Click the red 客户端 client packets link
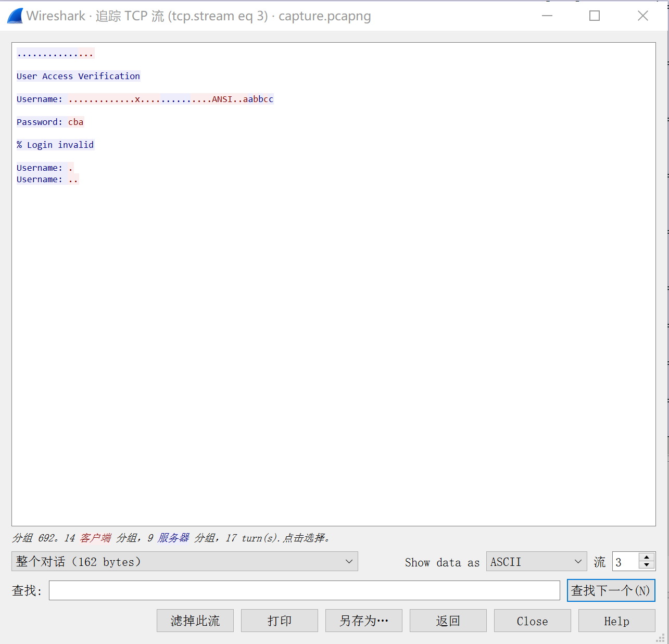 point(95,538)
